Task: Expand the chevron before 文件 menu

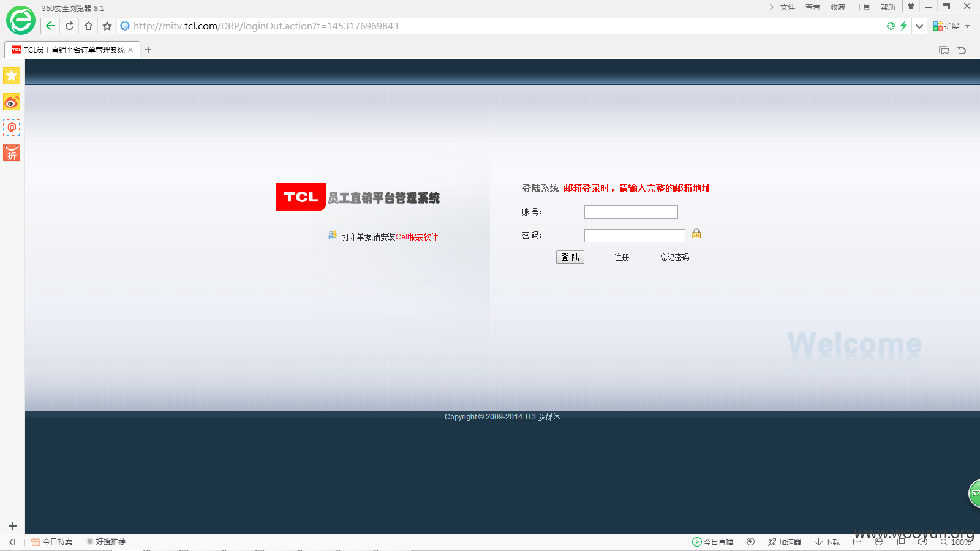Action: point(771,7)
